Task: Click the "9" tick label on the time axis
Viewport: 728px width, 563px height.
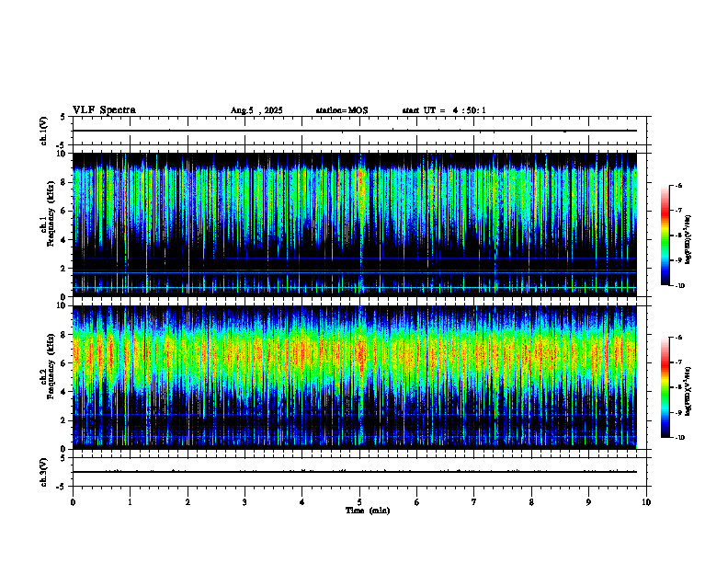Action: [x=588, y=502]
